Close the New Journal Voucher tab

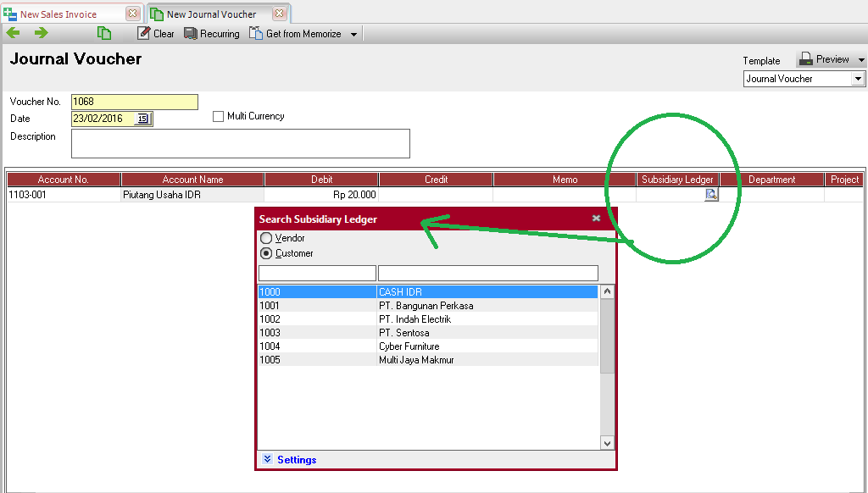[279, 14]
